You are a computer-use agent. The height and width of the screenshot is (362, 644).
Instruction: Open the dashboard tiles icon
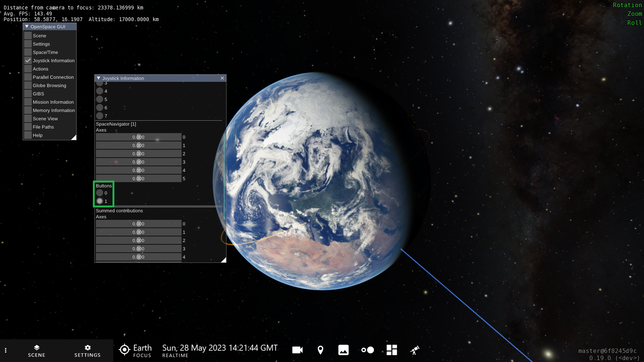(x=392, y=350)
